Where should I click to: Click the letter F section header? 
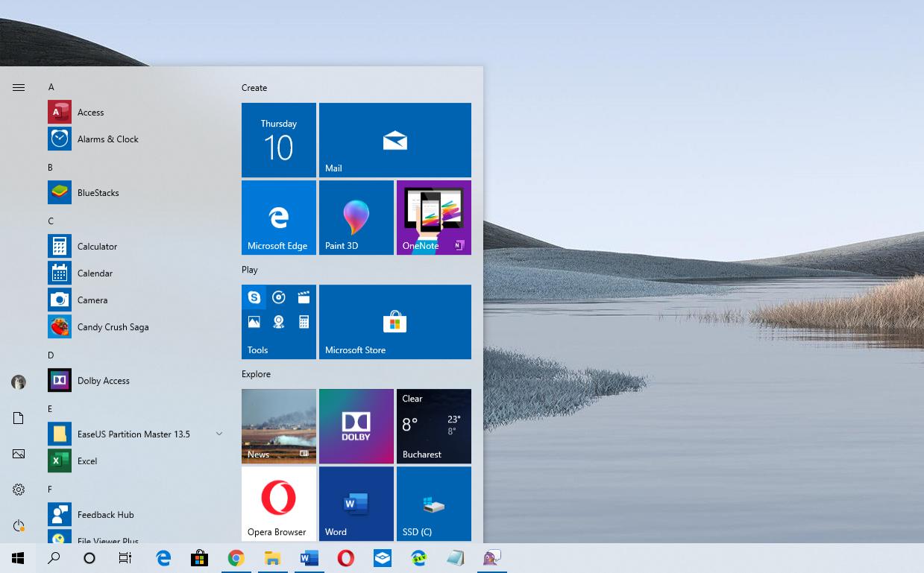pyautogui.click(x=51, y=490)
